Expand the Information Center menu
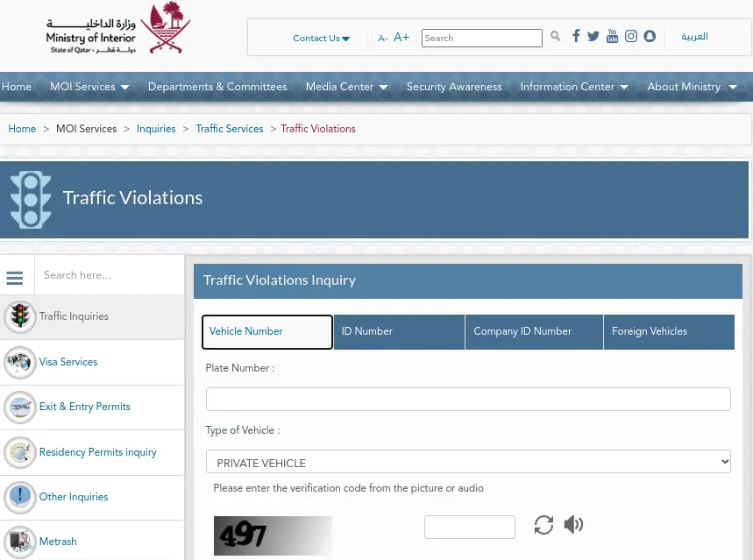The width and height of the screenshot is (753, 560). pos(574,87)
